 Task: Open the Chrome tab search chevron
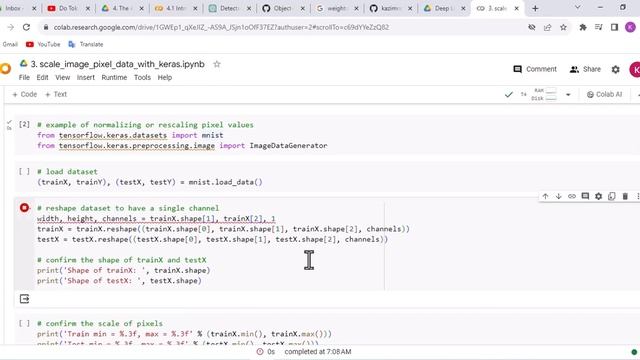[578, 7]
